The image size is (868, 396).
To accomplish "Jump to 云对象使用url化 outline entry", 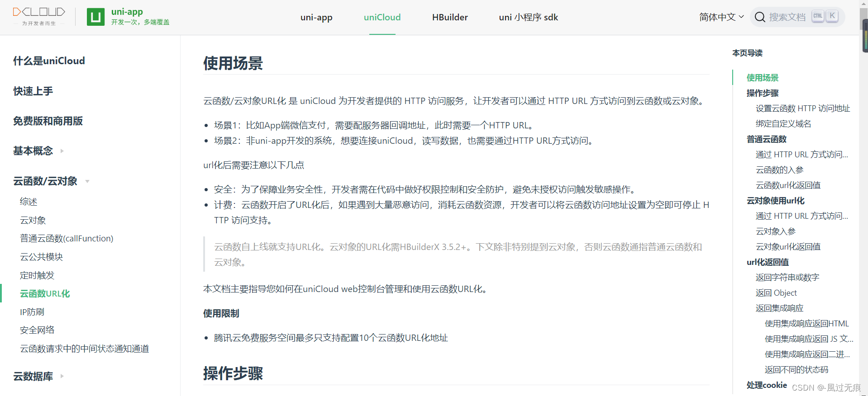I will pyautogui.click(x=776, y=201).
